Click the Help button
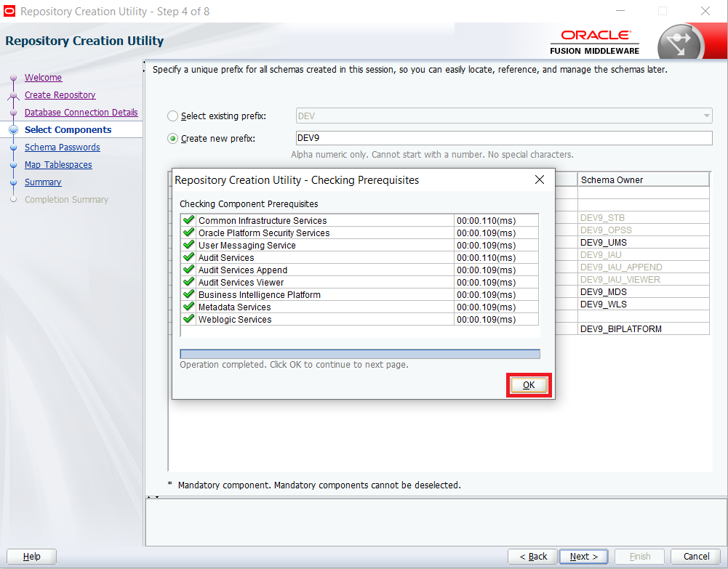The height and width of the screenshot is (569, 728). click(x=31, y=557)
